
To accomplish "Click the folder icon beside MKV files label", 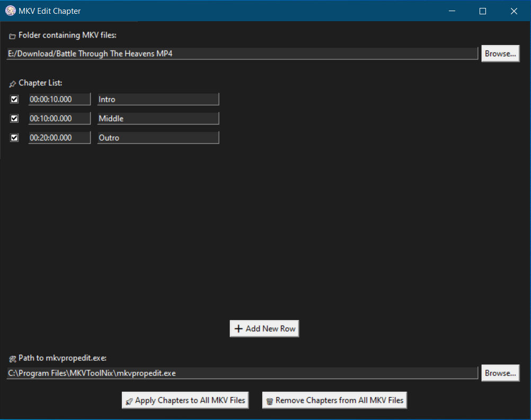I will tap(12, 36).
